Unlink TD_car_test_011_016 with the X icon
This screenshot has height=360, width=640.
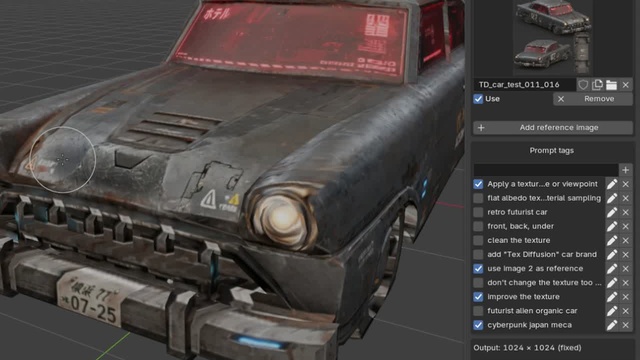point(625,84)
